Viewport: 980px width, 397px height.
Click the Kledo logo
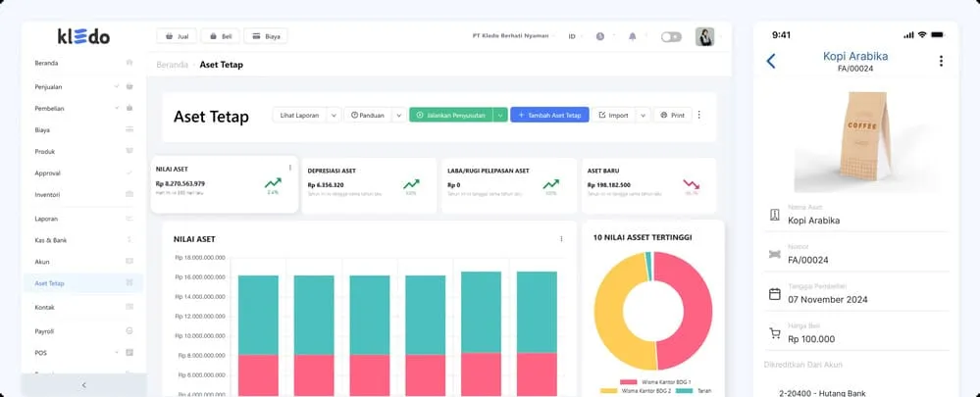tap(83, 36)
